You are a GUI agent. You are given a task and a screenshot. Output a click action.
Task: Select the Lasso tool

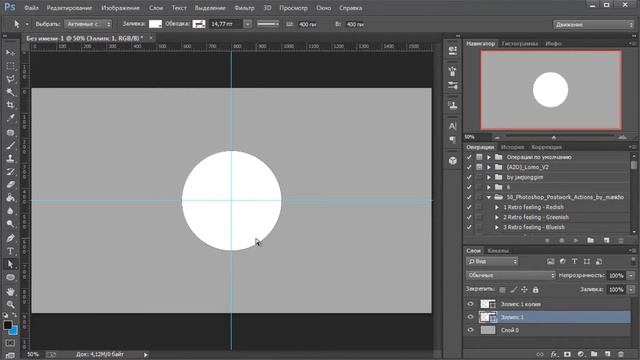(11, 79)
